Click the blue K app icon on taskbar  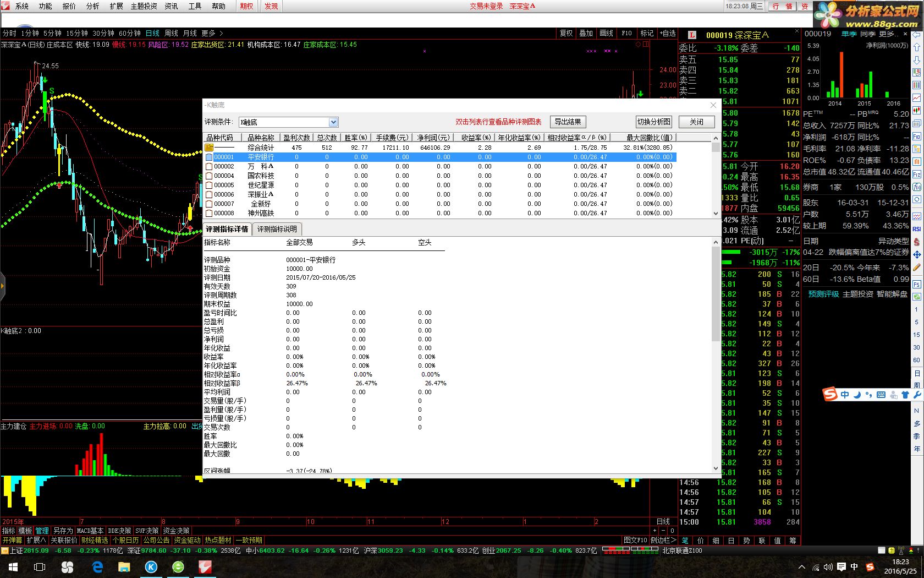(x=151, y=567)
